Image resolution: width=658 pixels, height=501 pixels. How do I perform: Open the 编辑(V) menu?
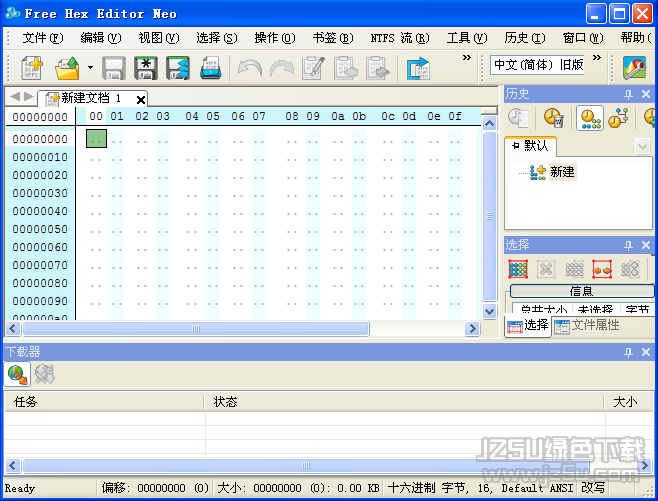[x=101, y=38]
